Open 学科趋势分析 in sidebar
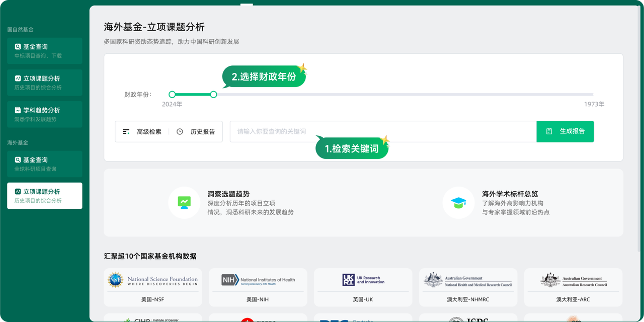 coord(45,114)
